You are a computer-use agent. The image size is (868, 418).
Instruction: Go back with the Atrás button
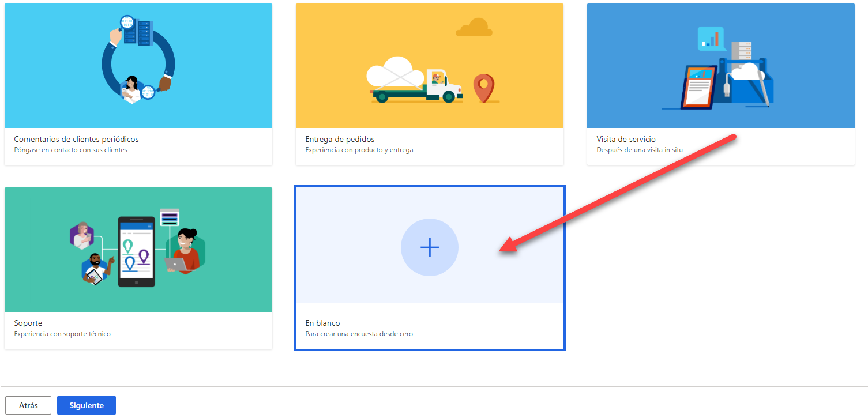point(28,405)
